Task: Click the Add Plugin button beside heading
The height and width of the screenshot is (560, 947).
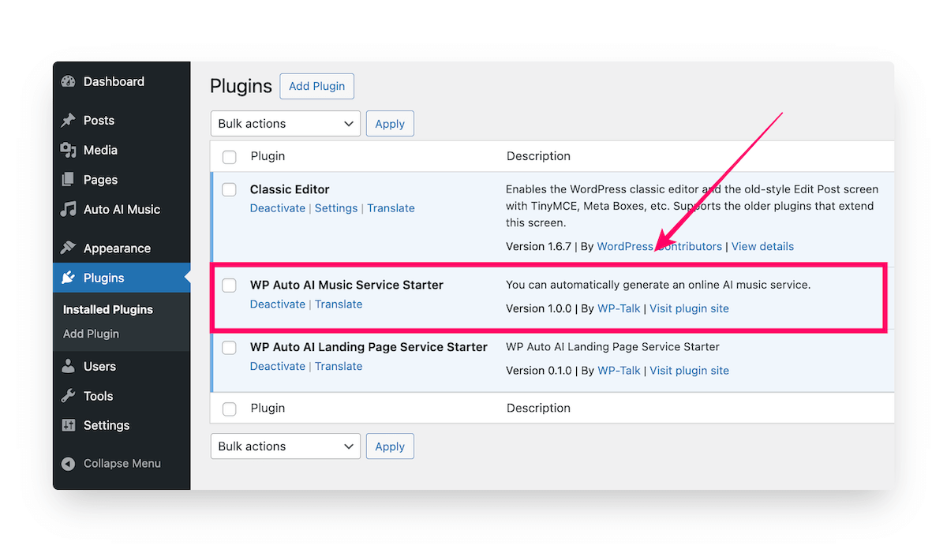Action: [x=316, y=86]
